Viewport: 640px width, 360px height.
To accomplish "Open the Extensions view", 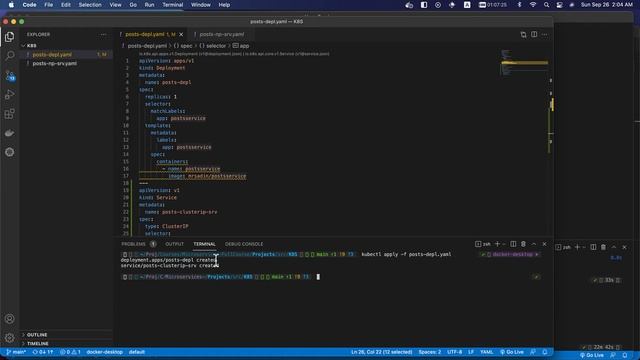I will 9,114.
